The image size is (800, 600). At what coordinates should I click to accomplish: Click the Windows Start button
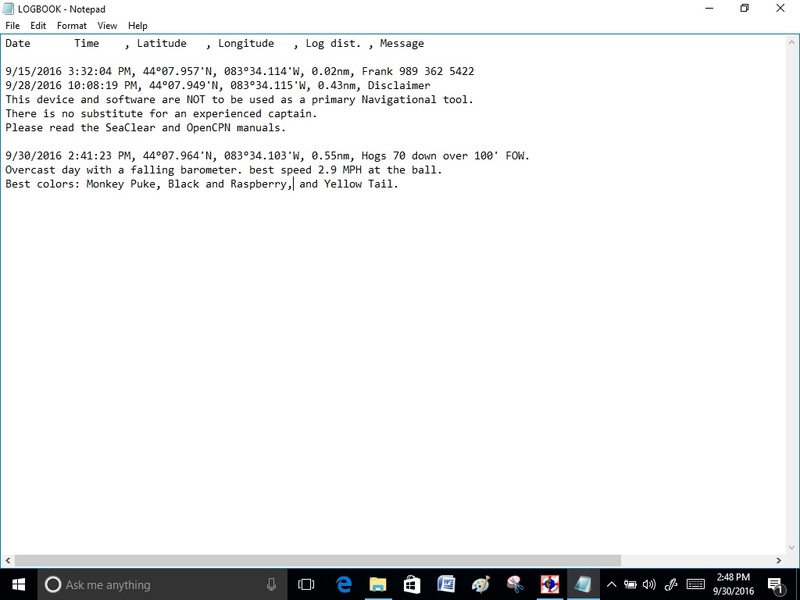(x=18, y=584)
